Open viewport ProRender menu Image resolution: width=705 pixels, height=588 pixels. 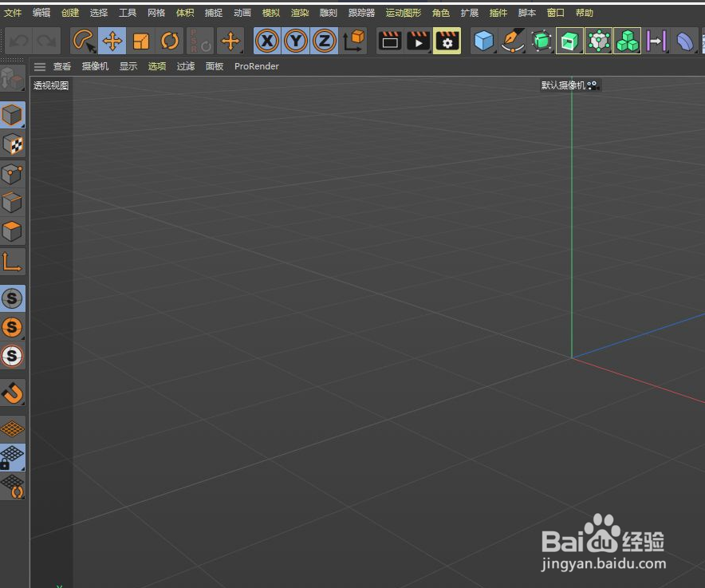[257, 66]
